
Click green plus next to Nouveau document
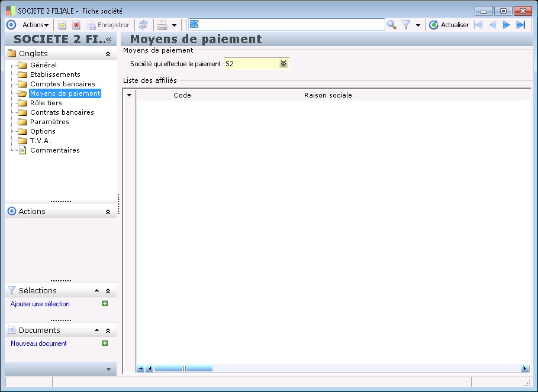105,343
